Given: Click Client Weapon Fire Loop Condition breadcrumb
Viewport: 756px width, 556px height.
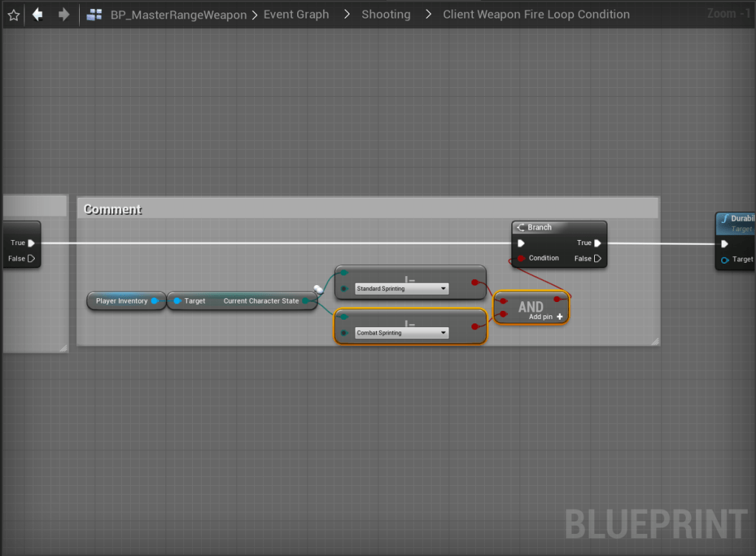Looking at the screenshot, I should [536, 15].
